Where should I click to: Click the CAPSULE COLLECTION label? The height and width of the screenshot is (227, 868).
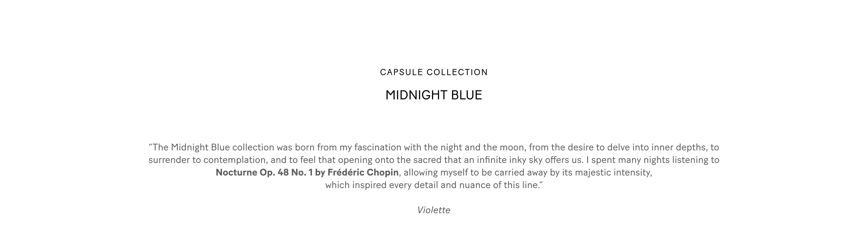(434, 72)
